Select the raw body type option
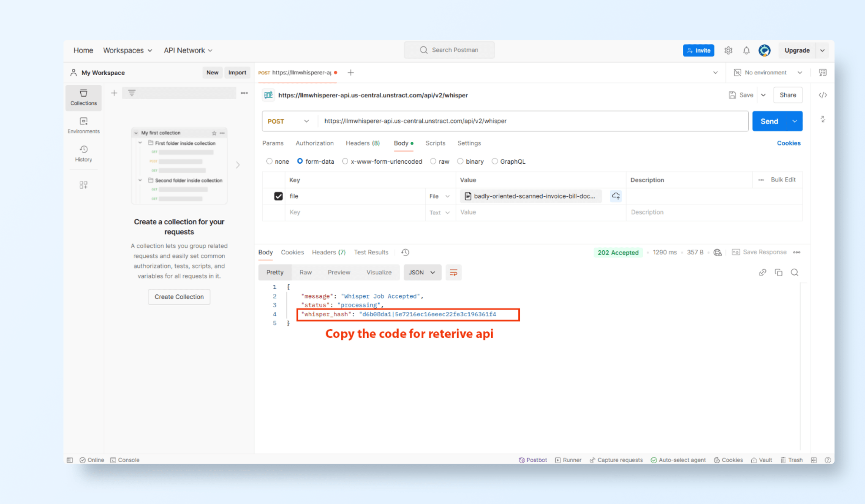The width and height of the screenshot is (865, 504). [x=433, y=161]
